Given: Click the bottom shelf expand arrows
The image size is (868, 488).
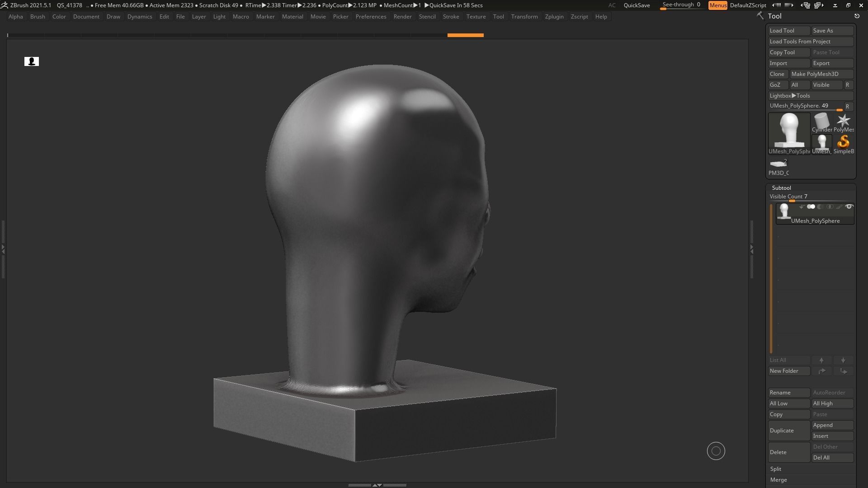Looking at the screenshot, I should (377, 485).
